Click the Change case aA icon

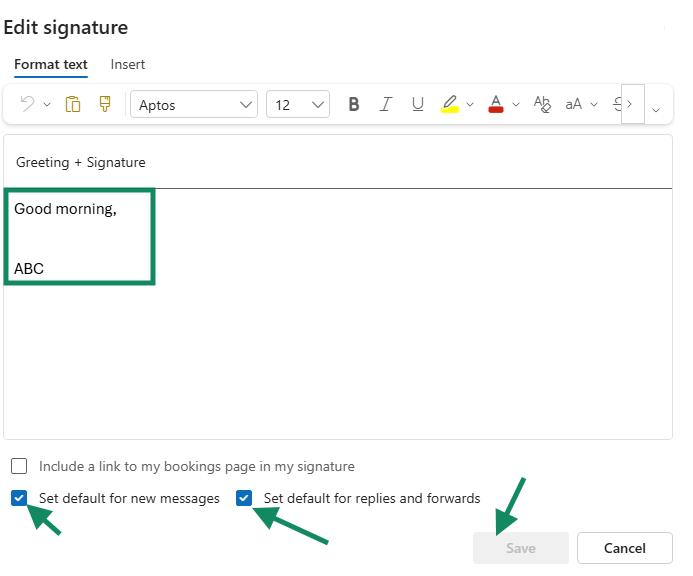[x=574, y=104]
